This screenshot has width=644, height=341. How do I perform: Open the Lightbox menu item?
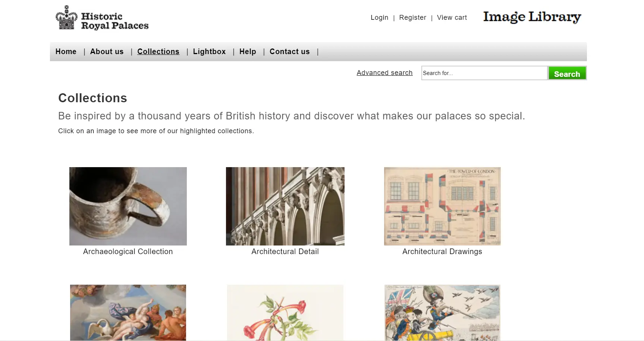209,51
